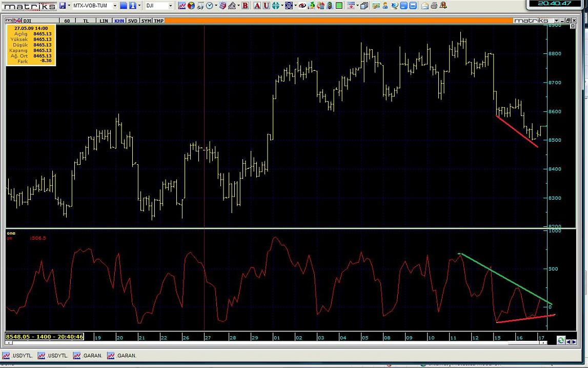Click the printer icon in toolbar
The image size is (588, 368).
434,6
